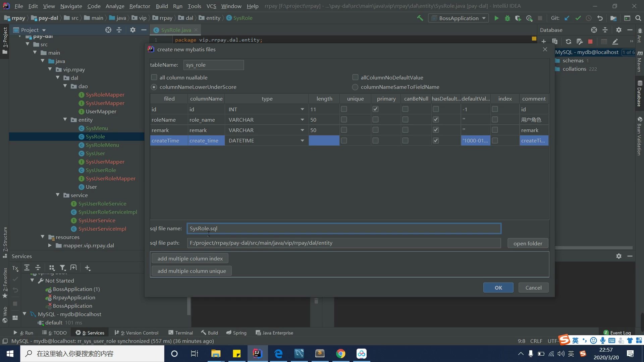Click the Run application icon
The width and height of the screenshot is (644, 362).
(497, 18)
